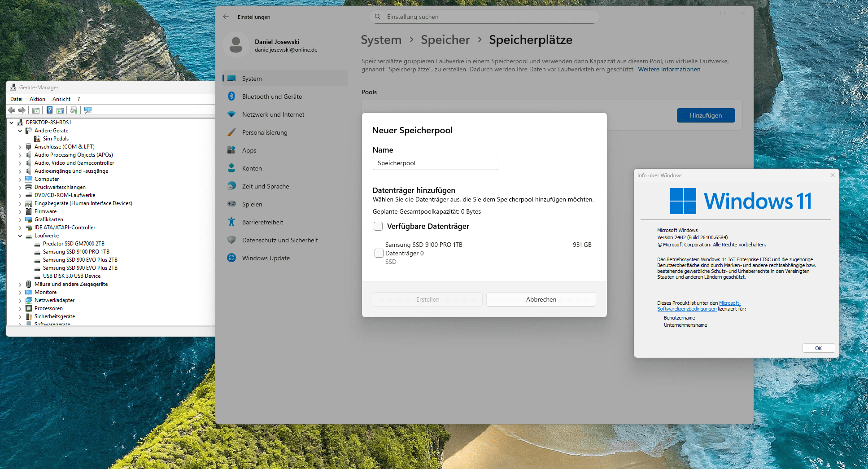Click the Wi-Fi icon for Netzwerk und Internet
Image resolution: width=868 pixels, height=469 pixels.
click(x=231, y=114)
